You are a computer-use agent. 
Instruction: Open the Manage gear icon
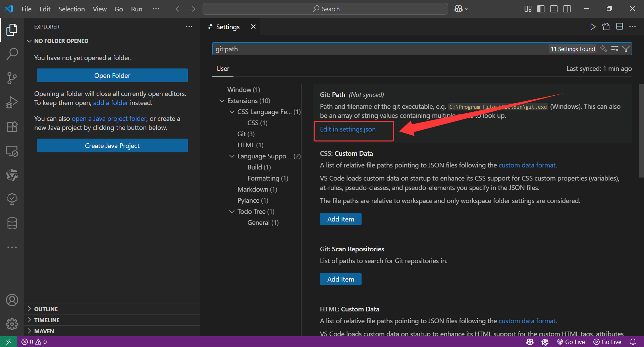click(x=12, y=324)
